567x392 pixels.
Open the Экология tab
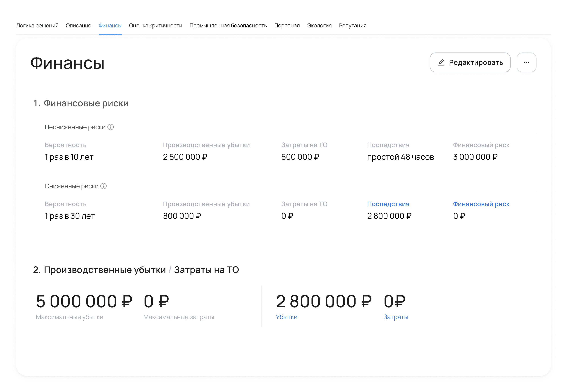[x=319, y=26]
